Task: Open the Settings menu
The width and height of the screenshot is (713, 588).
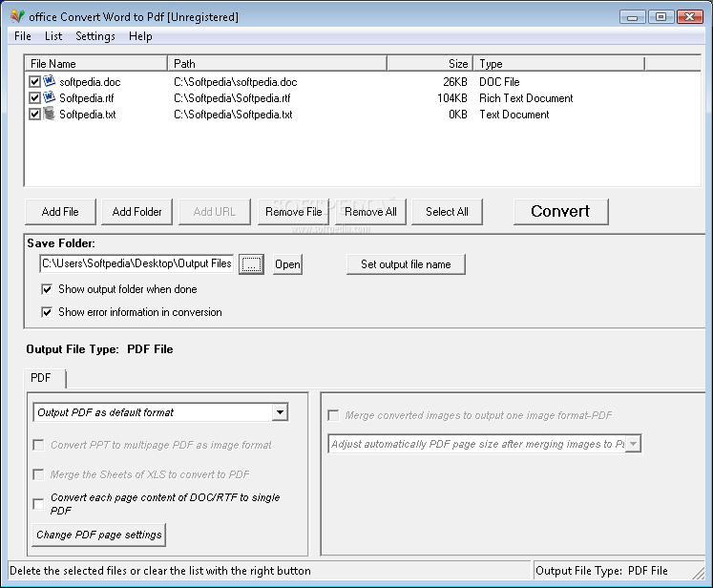Action: click(94, 36)
